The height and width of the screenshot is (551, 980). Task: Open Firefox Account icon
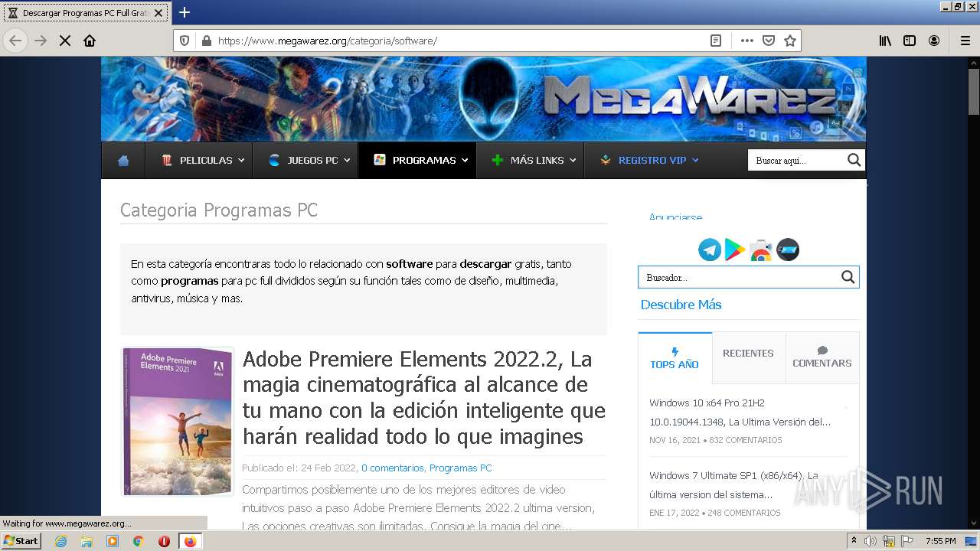(x=934, y=41)
